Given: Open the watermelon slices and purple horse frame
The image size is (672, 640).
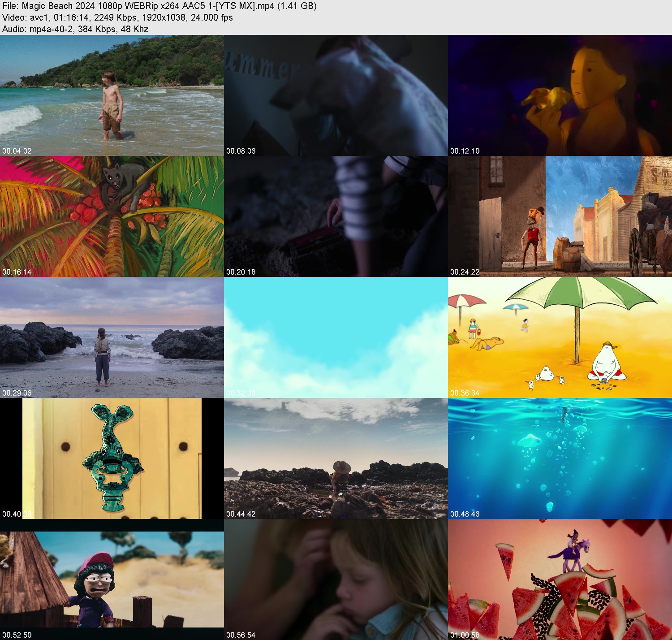Looking at the screenshot, I should tap(560, 579).
